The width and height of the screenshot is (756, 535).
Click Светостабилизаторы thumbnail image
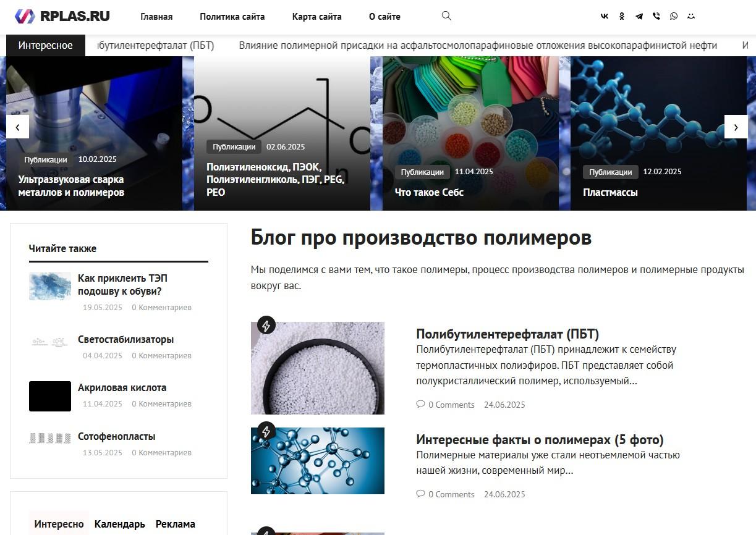click(50, 341)
